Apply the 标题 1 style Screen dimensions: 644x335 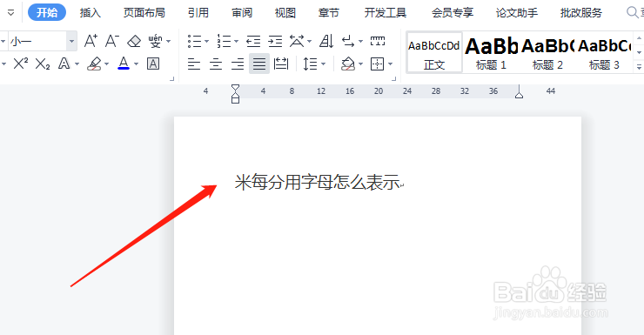(491, 52)
